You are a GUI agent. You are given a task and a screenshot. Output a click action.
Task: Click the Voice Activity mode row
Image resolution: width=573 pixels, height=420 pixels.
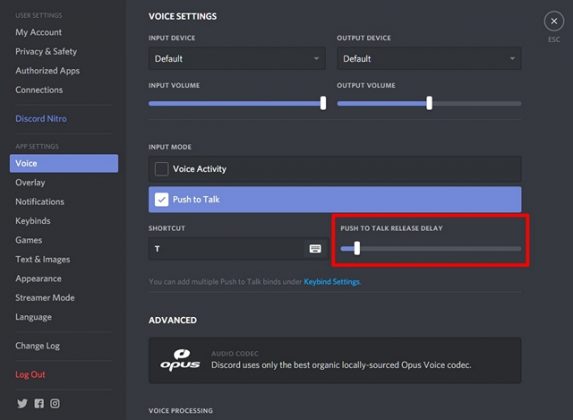335,169
